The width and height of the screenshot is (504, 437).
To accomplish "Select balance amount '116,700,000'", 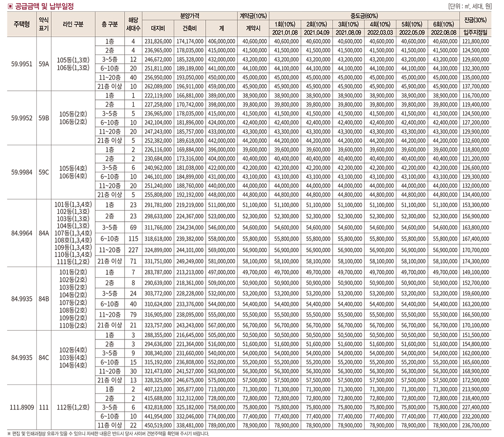I will coord(476,95).
